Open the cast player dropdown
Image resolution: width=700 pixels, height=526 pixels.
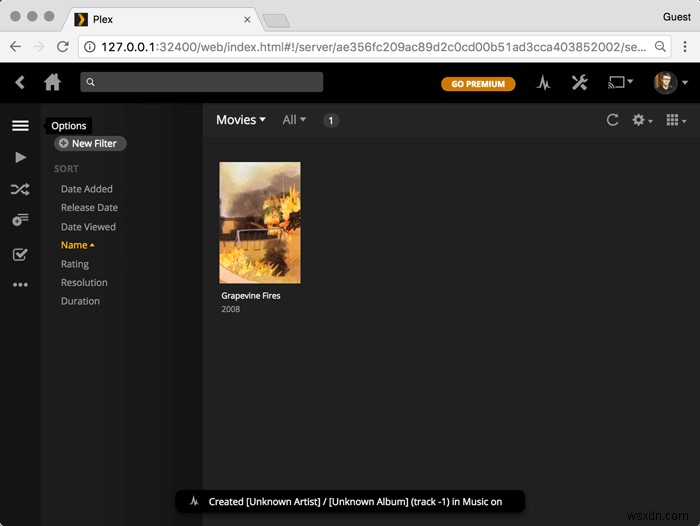pyautogui.click(x=620, y=82)
